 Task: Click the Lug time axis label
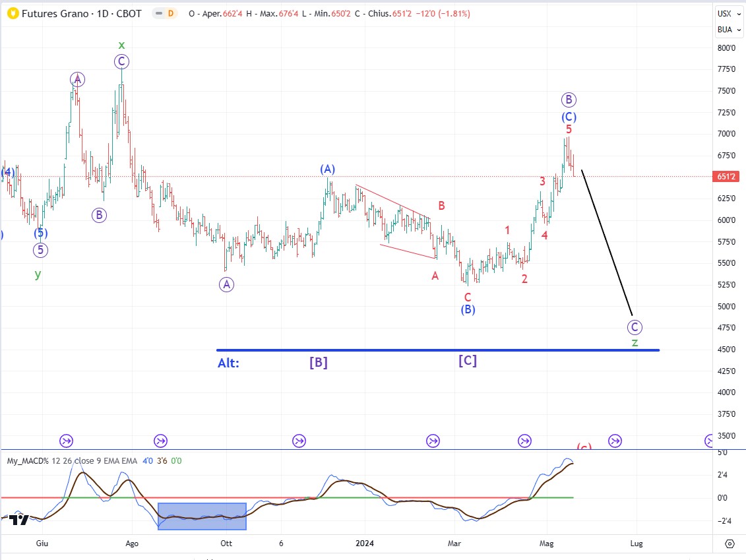pos(637,544)
